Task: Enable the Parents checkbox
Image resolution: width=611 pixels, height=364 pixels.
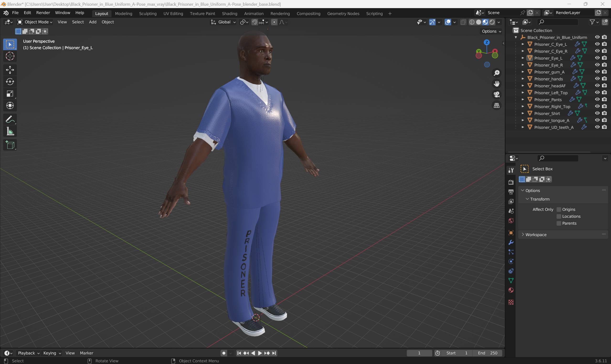Action: tap(559, 223)
